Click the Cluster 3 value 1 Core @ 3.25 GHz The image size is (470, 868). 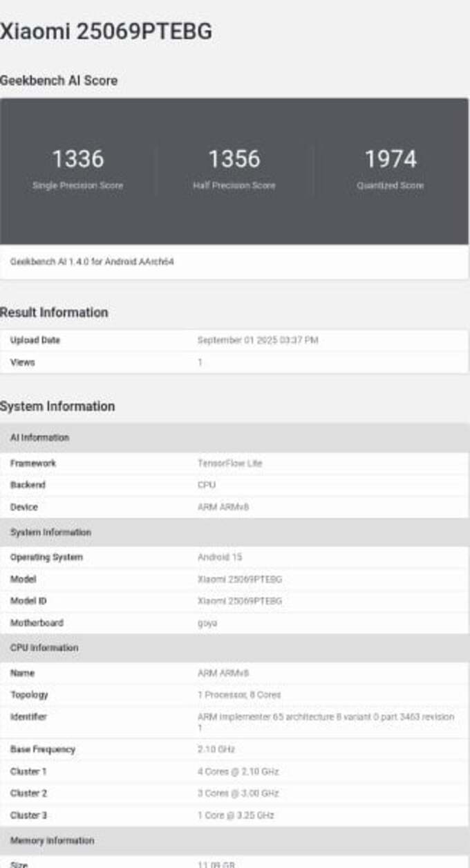coord(236,815)
